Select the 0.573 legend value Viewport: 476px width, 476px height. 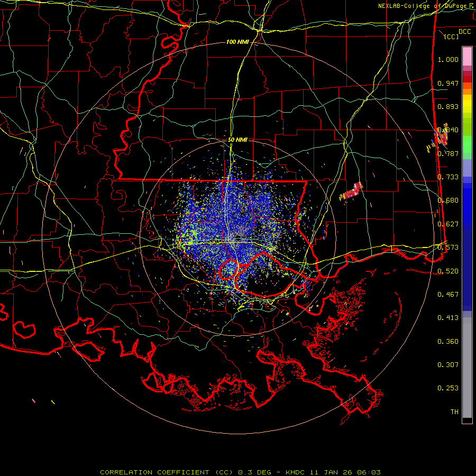coord(448,248)
